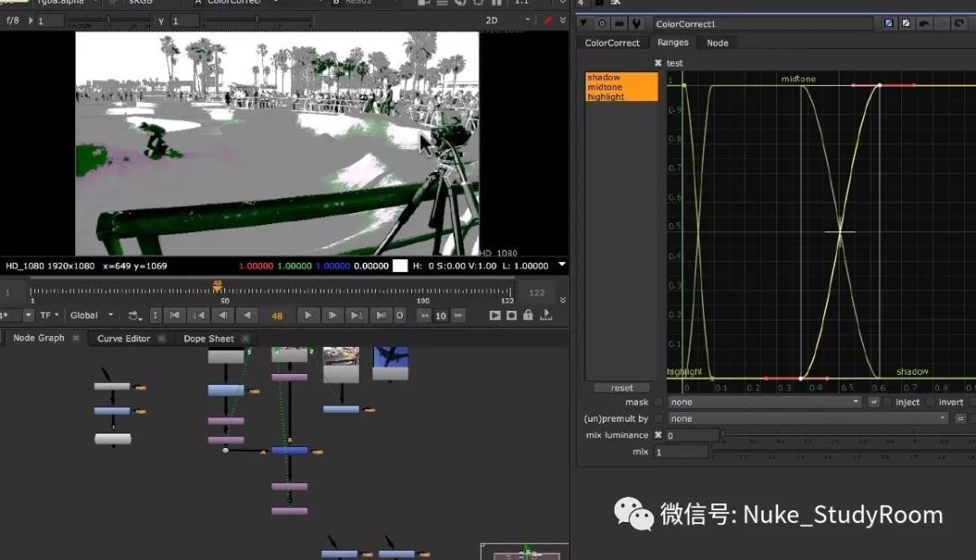976x560 pixels.
Task: Toggle the (un)premult by checkbox
Action: point(659,418)
